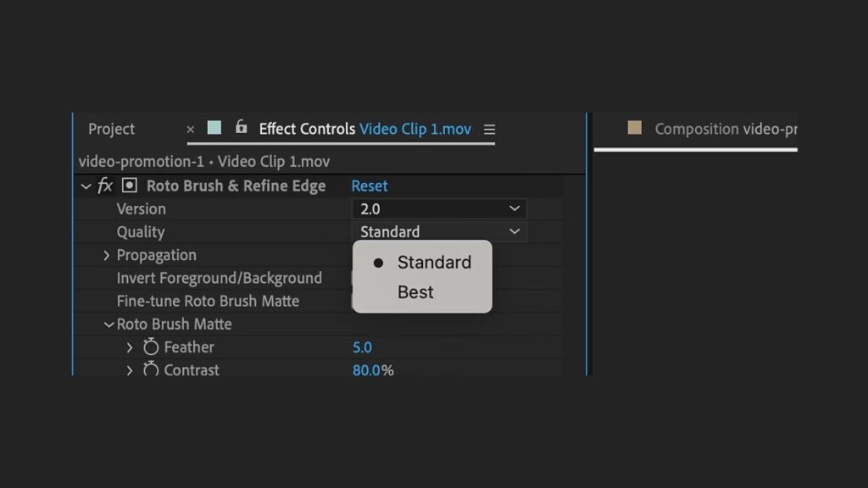Viewport: 868px width, 488px height.
Task: Click the Version property label
Action: point(142,208)
